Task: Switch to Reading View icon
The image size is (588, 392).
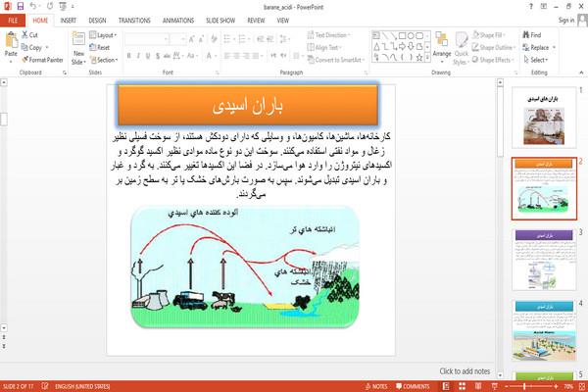Action: pos(478,386)
